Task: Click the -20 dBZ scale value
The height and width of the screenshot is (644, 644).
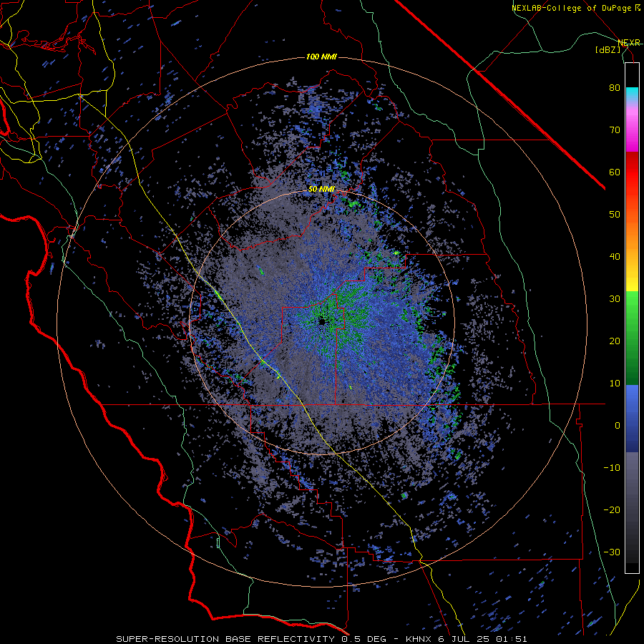Action: point(612,509)
